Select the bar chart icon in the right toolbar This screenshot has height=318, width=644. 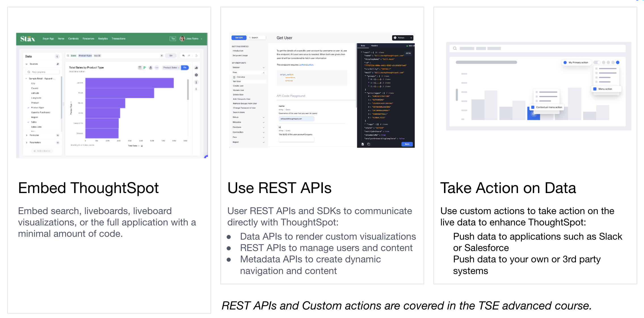coord(196,68)
